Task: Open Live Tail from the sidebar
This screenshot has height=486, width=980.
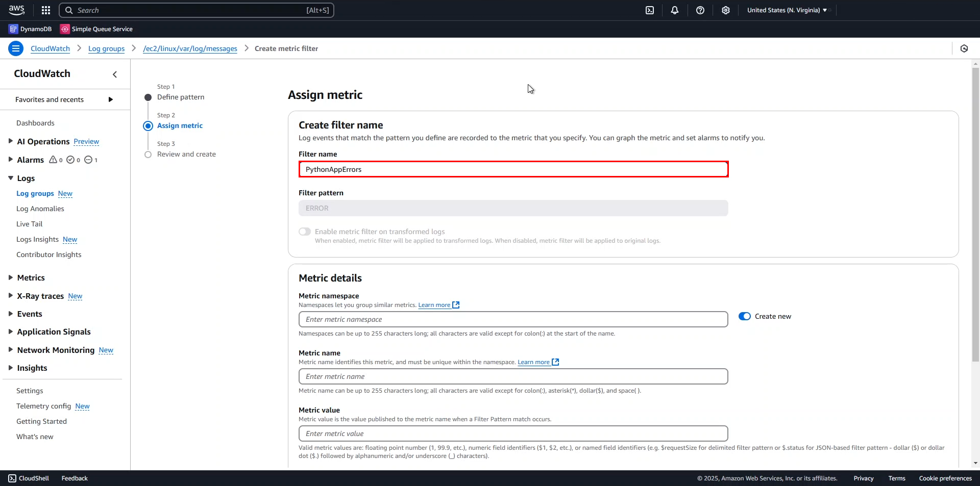Action: 29,224
